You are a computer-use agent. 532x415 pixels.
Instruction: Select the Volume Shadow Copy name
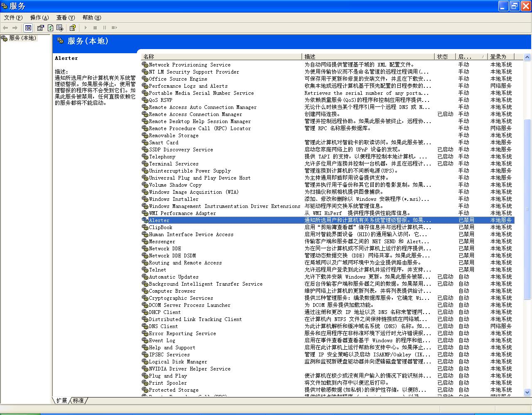pyautogui.click(x=175, y=185)
